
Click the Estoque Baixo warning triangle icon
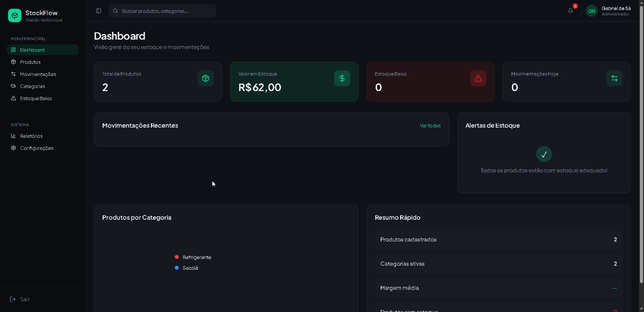(x=478, y=78)
